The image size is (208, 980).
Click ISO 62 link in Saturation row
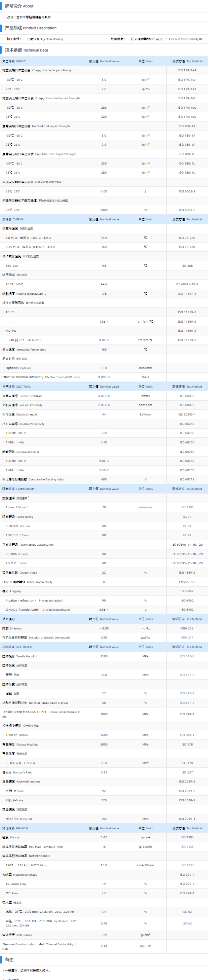[187, 912]
